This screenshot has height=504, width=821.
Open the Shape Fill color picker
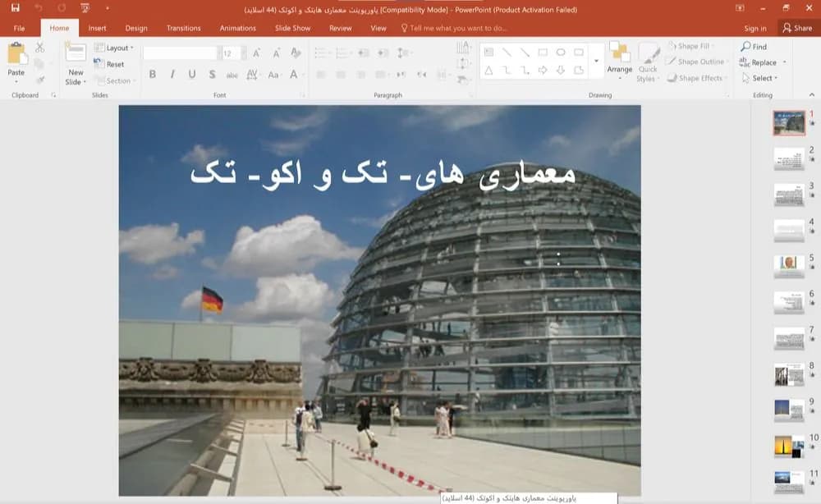click(x=690, y=46)
